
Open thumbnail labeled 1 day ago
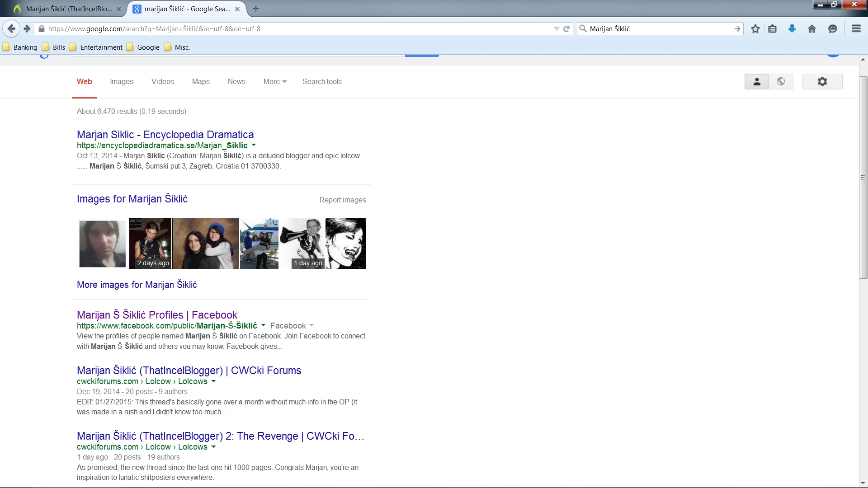[302, 244]
